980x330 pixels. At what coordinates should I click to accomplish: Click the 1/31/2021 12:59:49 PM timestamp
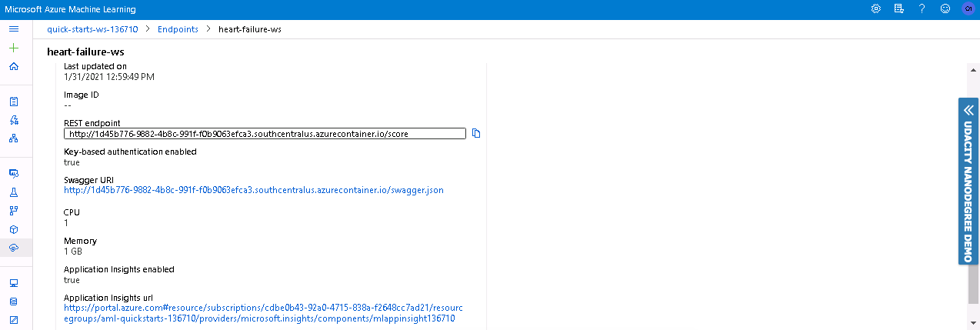coord(109,77)
